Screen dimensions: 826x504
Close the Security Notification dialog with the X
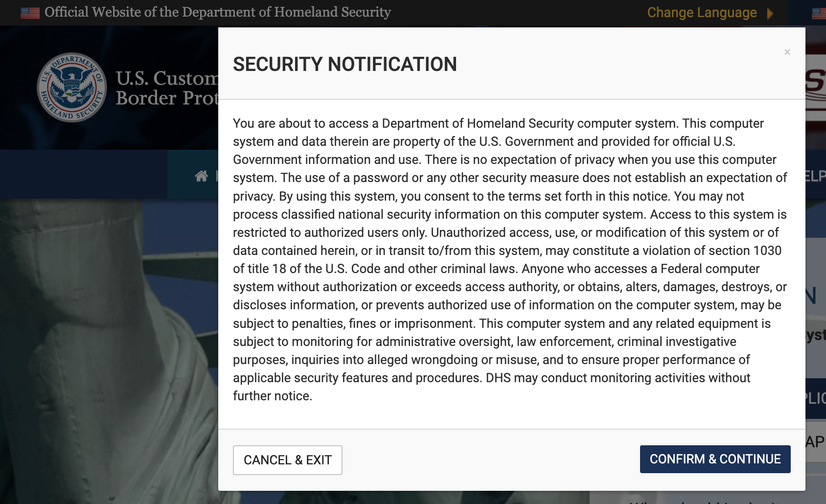pos(787,52)
